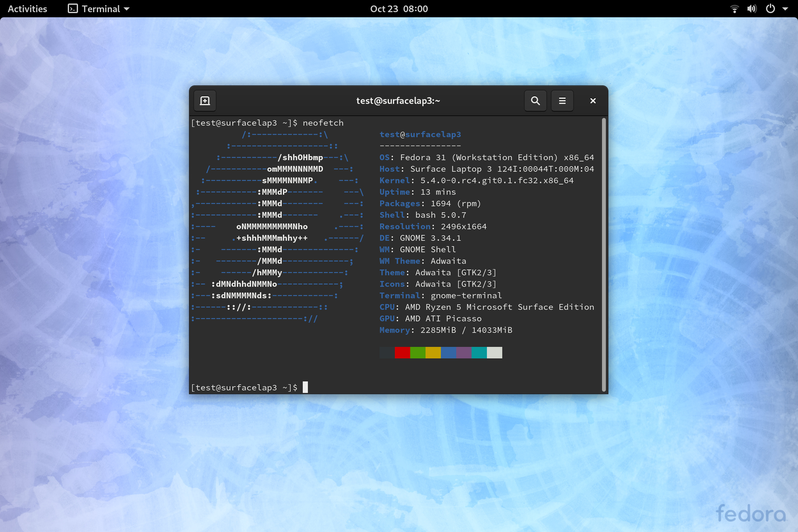Click the Fedora ASCII logo art

point(278,227)
